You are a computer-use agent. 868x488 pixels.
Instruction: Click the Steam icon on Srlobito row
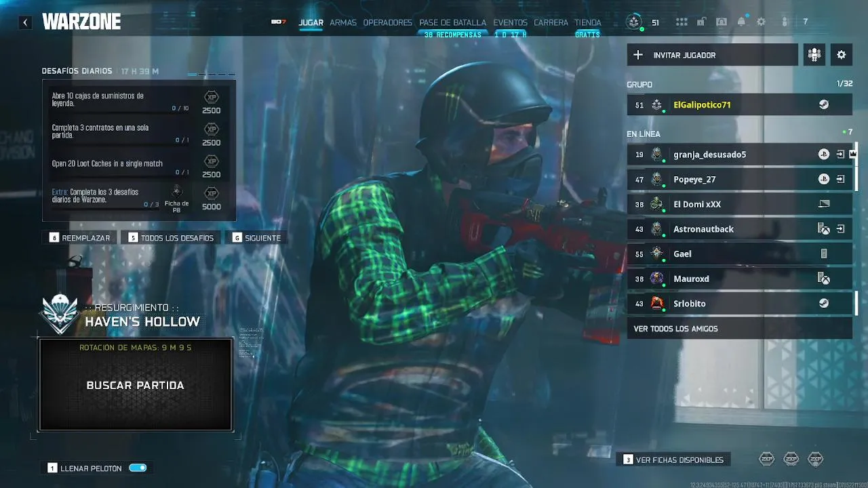[823, 304]
